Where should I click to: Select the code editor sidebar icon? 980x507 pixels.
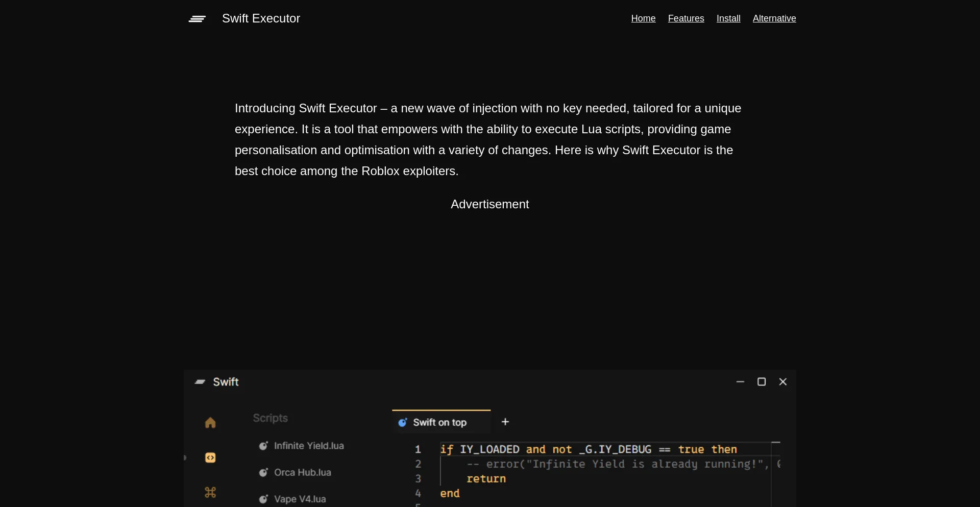[x=210, y=458]
